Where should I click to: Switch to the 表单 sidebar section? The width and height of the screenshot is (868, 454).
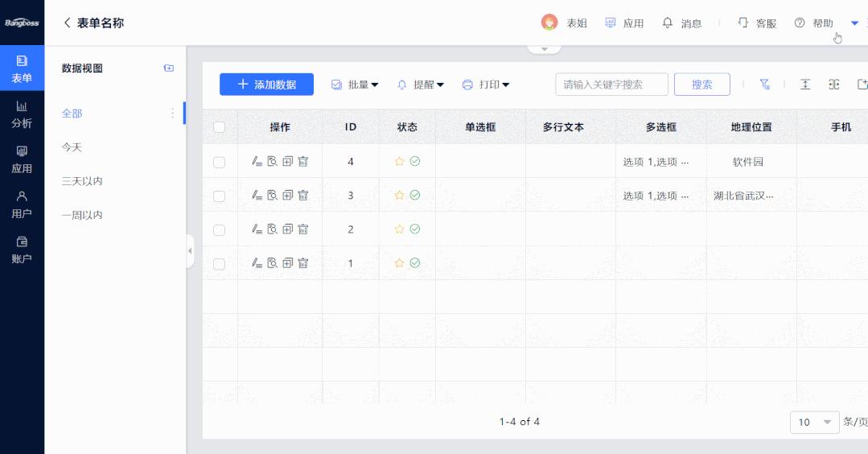23,68
